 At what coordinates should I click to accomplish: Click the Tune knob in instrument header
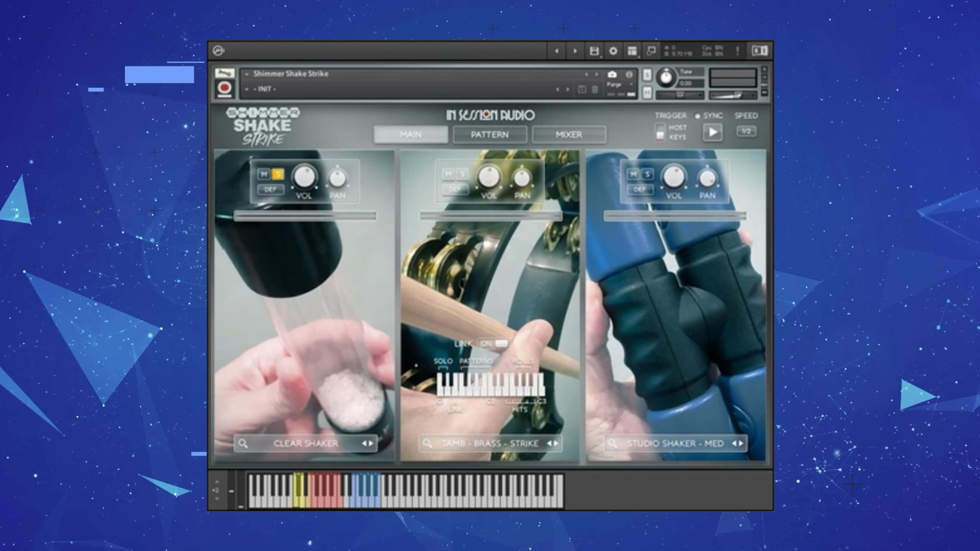666,78
